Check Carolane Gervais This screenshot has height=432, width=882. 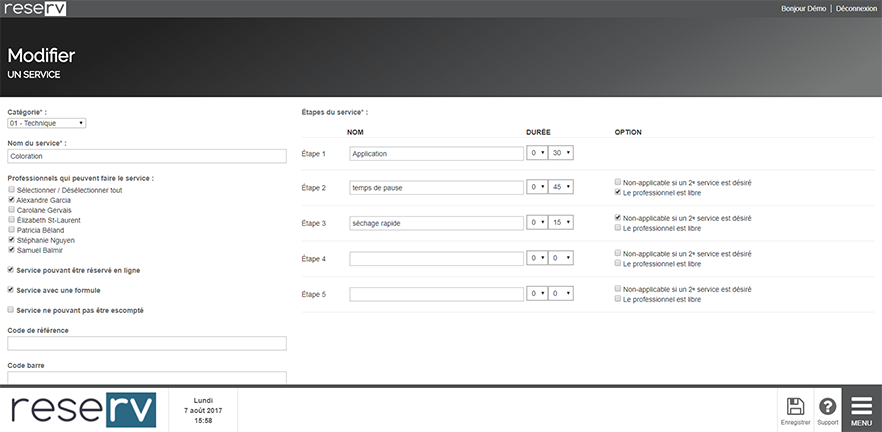tap(11, 210)
